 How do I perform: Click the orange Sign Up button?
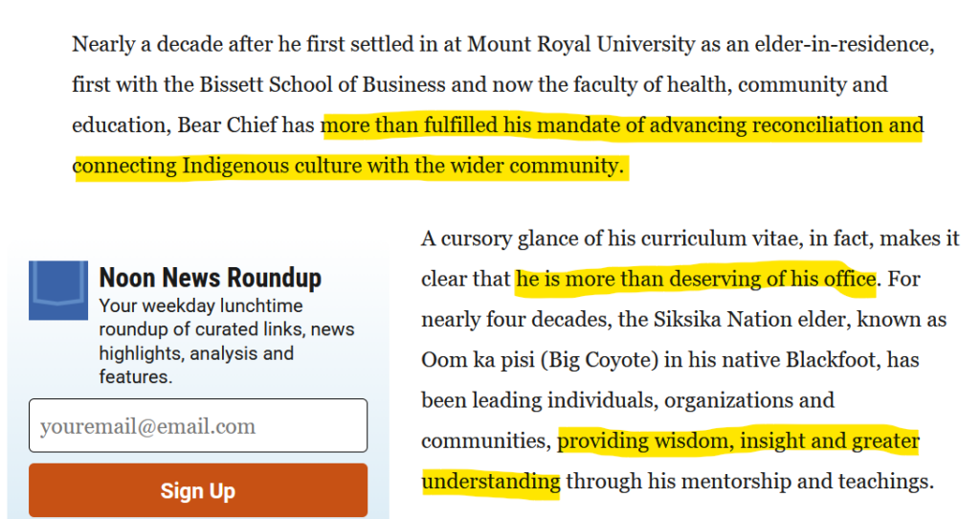[198, 490]
